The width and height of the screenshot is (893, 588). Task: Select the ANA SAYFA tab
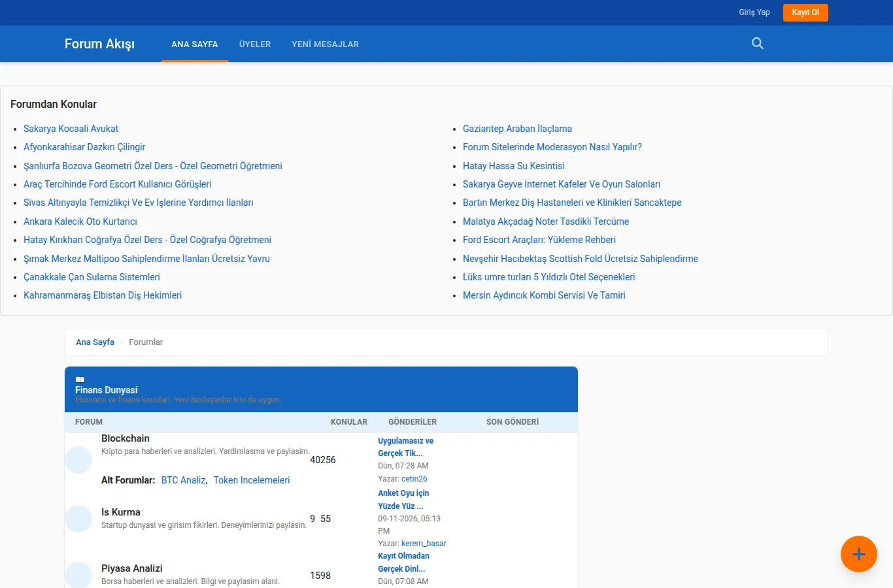tap(195, 44)
